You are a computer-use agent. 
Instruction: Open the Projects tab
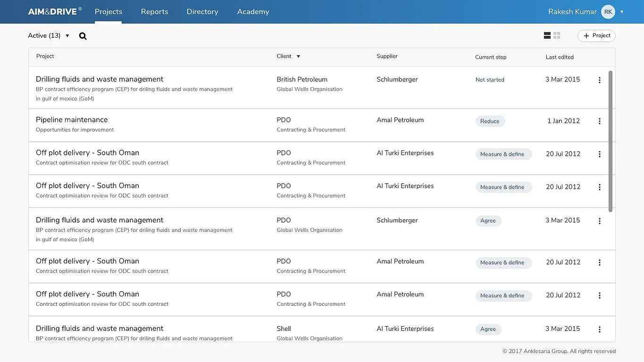click(x=109, y=12)
